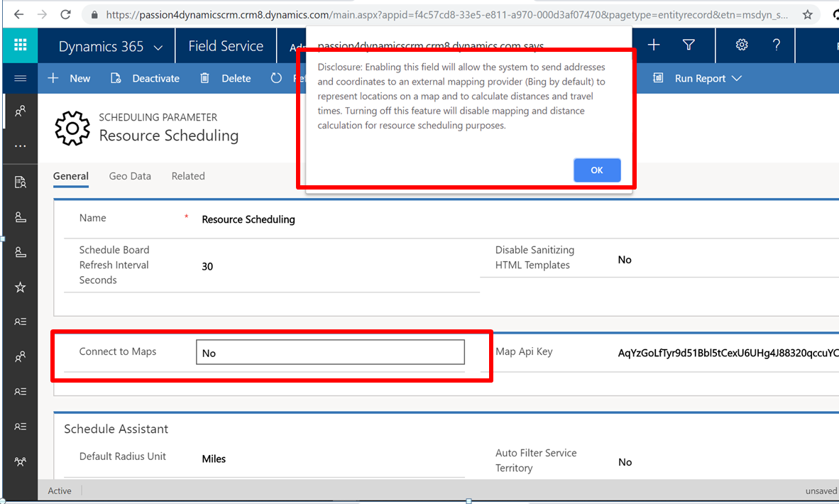This screenshot has width=839, height=504.
Task: Click OK in the disclosure dialog
Action: click(596, 170)
